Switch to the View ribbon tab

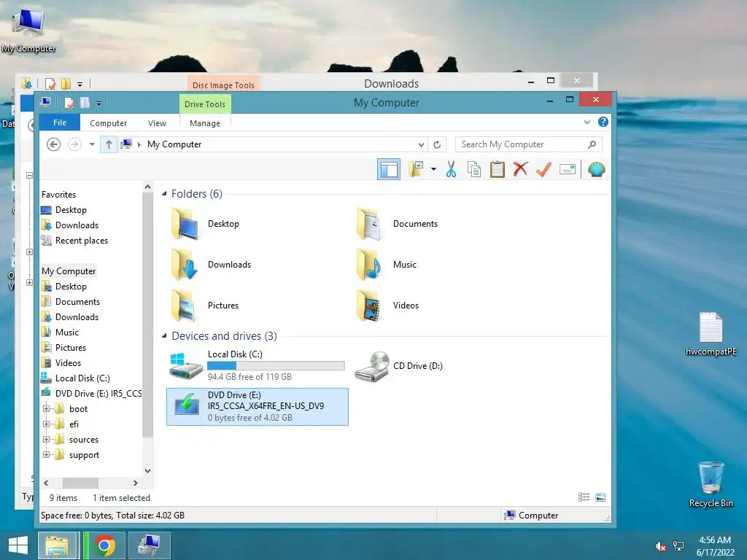(x=158, y=123)
